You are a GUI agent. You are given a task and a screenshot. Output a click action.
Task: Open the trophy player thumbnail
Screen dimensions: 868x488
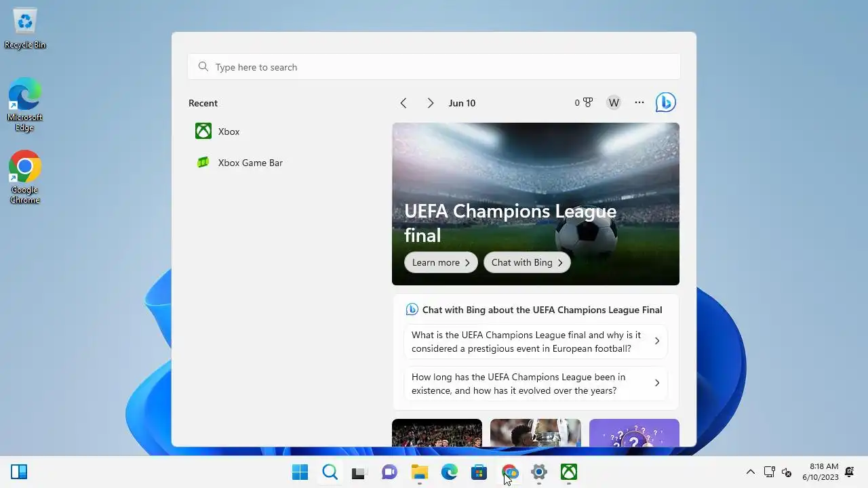[x=536, y=432]
